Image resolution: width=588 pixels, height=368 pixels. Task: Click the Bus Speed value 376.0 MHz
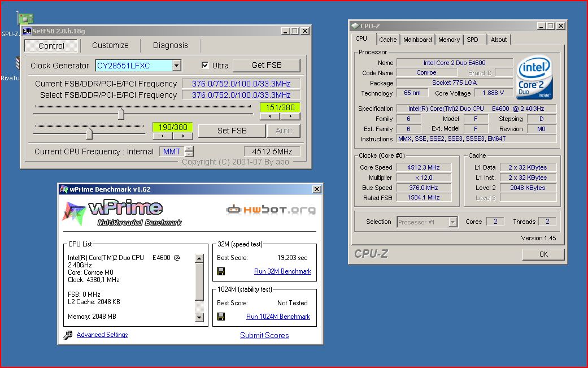coord(424,188)
